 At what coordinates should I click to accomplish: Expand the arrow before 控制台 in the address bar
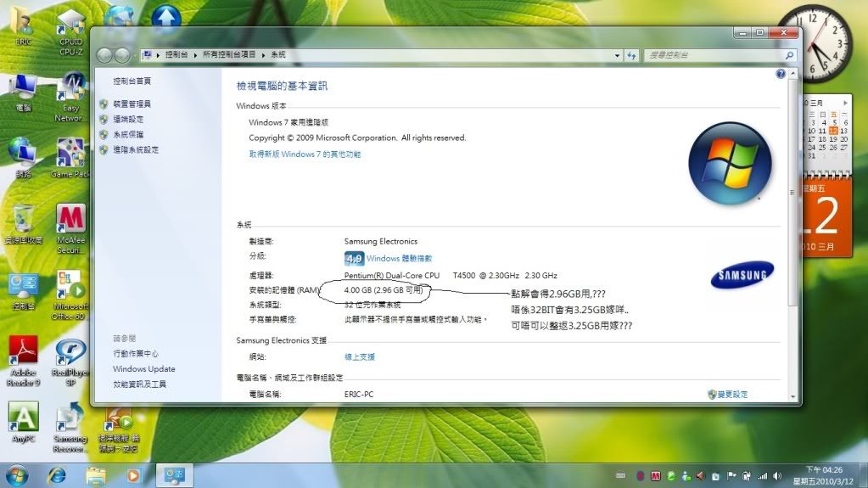[x=158, y=55]
